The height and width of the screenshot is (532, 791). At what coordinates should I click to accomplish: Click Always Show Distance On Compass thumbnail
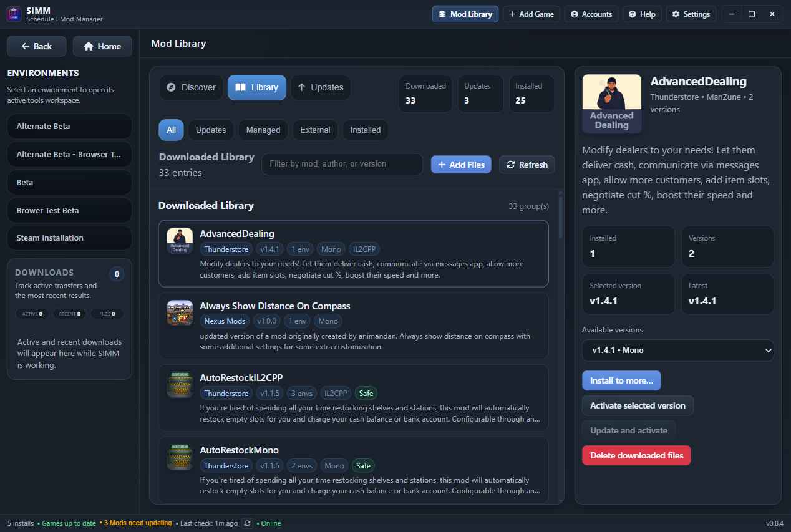[180, 312]
